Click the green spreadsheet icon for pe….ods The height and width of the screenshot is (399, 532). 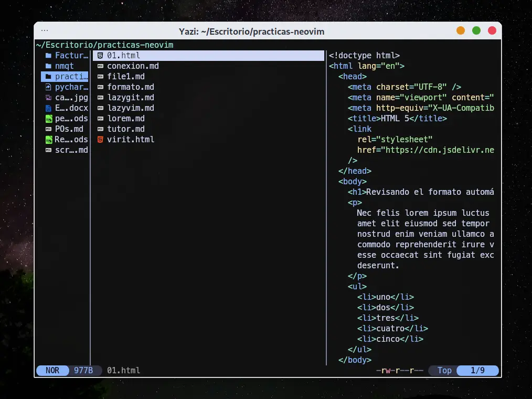tap(48, 119)
